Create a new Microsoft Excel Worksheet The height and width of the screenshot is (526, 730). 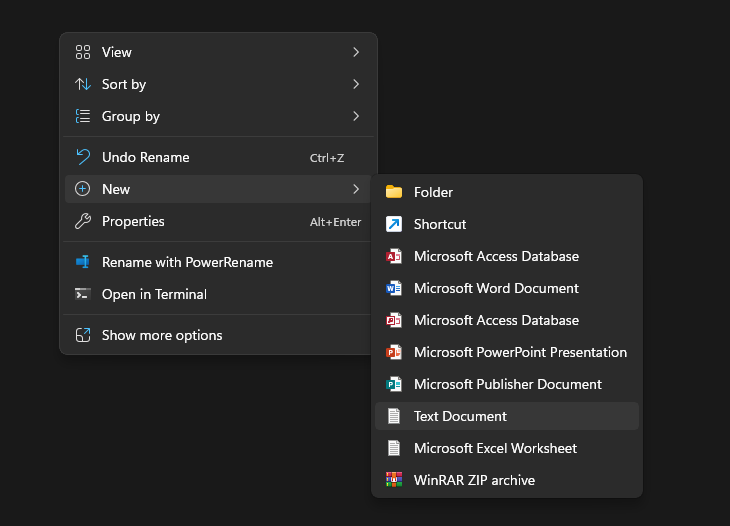click(495, 448)
